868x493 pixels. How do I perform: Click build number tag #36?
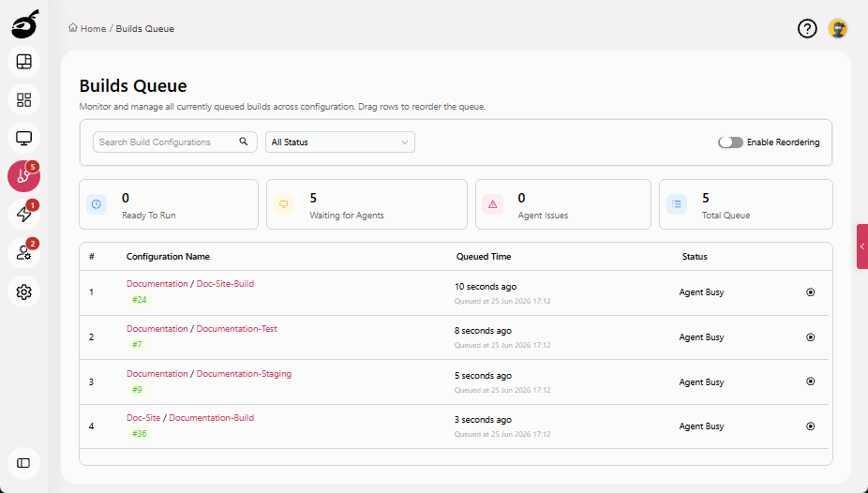coord(140,434)
